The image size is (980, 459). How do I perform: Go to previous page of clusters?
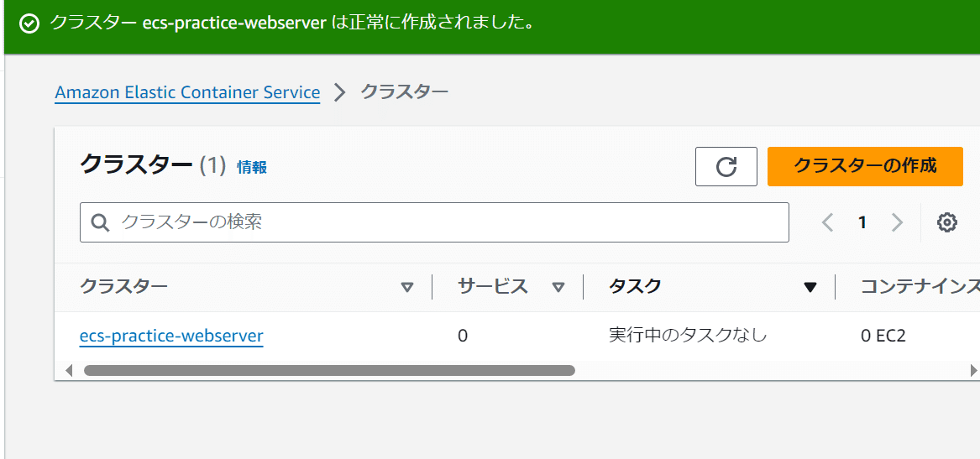click(828, 222)
